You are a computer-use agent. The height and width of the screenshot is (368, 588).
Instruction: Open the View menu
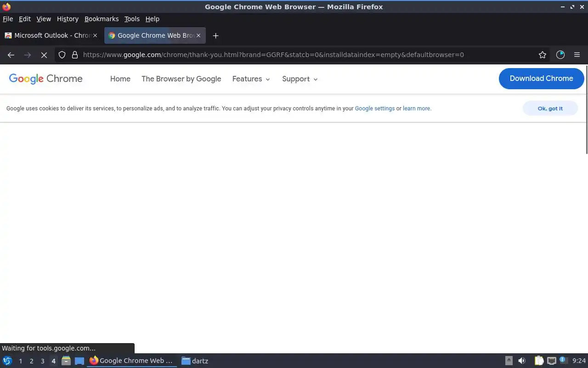(44, 19)
